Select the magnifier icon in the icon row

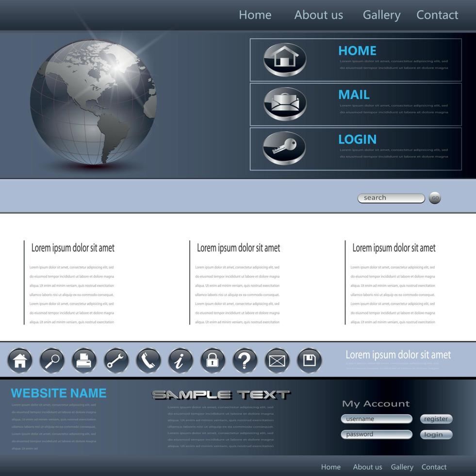[52, 360]
